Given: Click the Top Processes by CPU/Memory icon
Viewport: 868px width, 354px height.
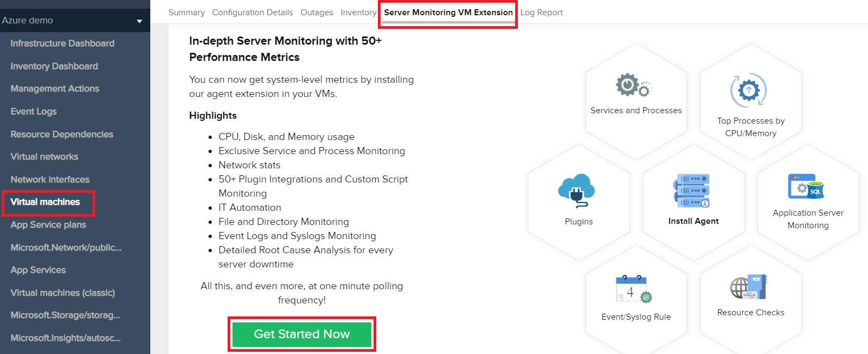Looking at the screenshot, I should 749,90.
